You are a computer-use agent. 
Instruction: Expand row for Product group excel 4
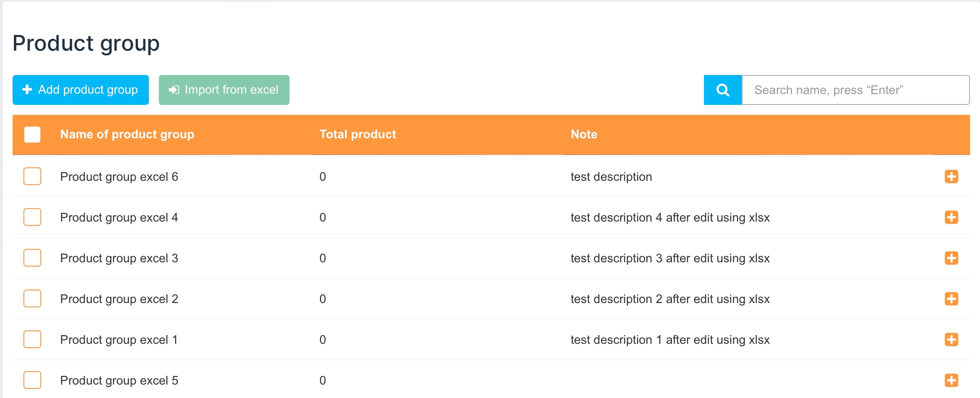951,218
